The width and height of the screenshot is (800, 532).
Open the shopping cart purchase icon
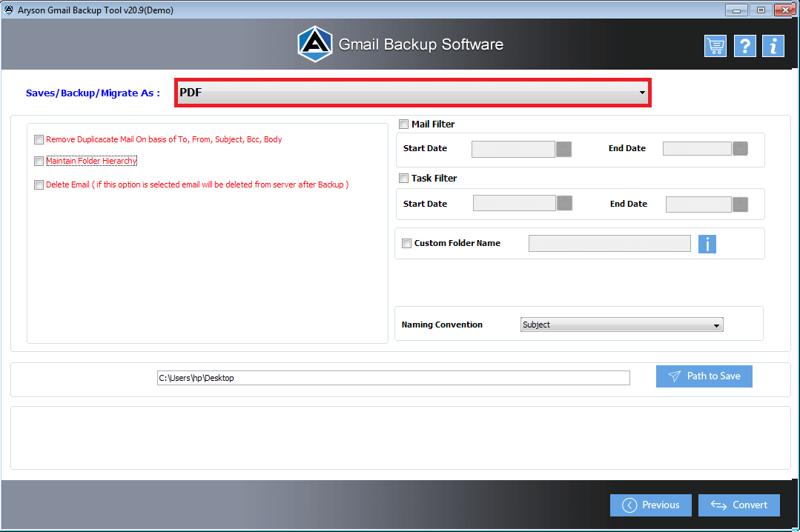715,46
